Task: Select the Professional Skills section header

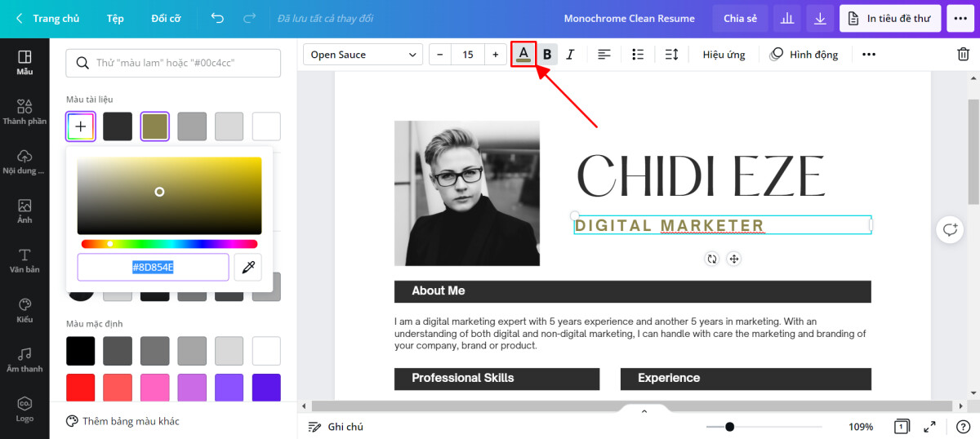Action: point(497,379)
